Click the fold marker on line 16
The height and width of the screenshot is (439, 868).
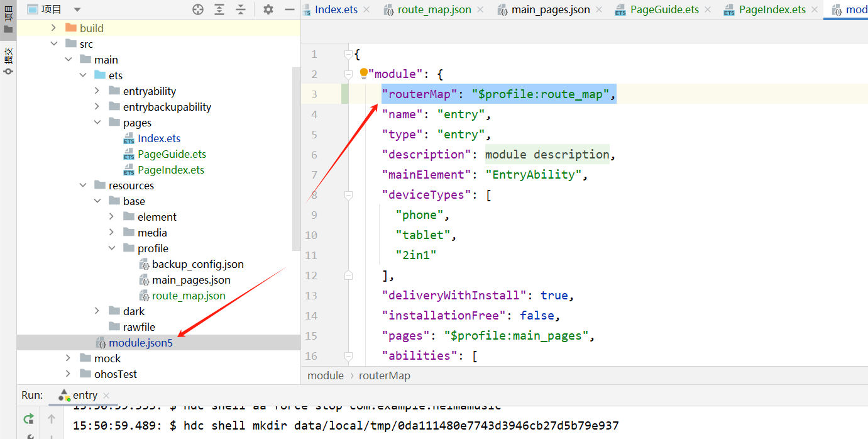coord(348,357)
